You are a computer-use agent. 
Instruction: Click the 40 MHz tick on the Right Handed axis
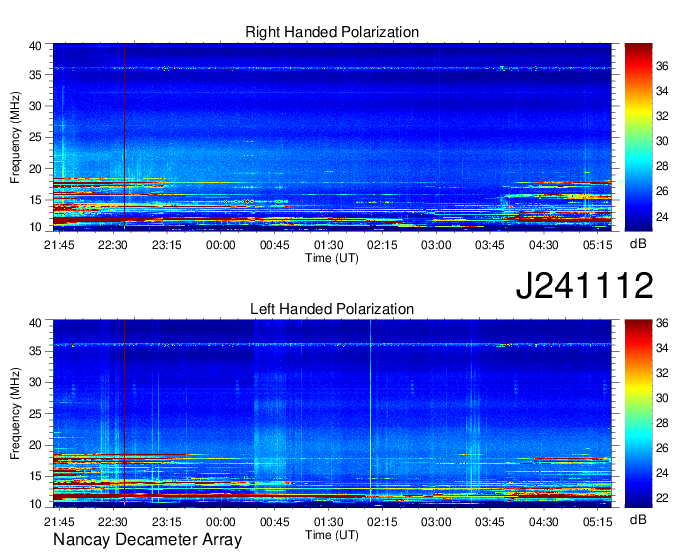(x=35, y=46)
